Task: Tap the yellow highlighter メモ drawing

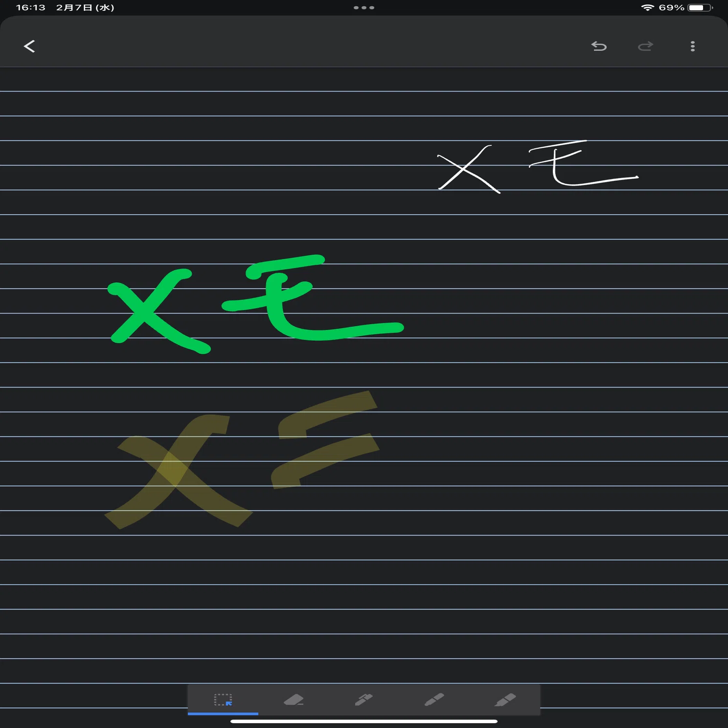Action: (242, 460)
